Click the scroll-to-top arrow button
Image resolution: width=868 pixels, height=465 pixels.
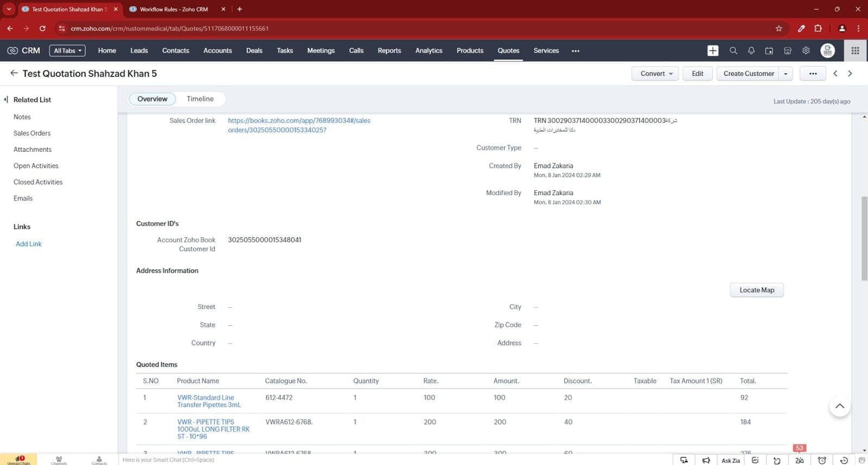(840, 406)
